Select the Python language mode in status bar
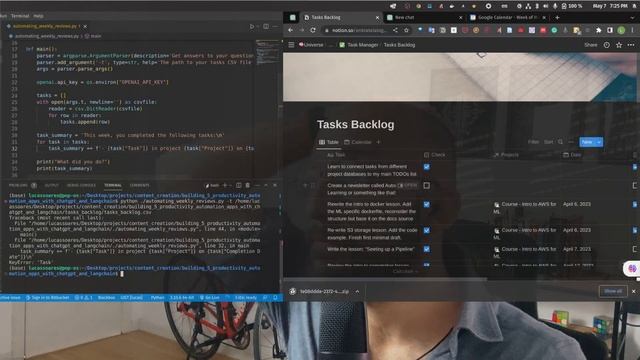Screen dimensions: 640x360 [157, 298]
